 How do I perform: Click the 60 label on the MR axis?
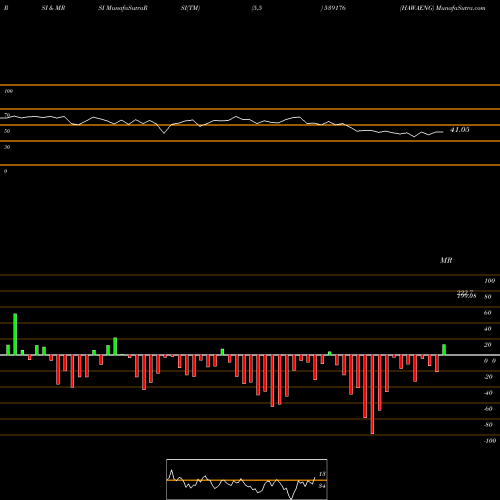coord(487,313)
